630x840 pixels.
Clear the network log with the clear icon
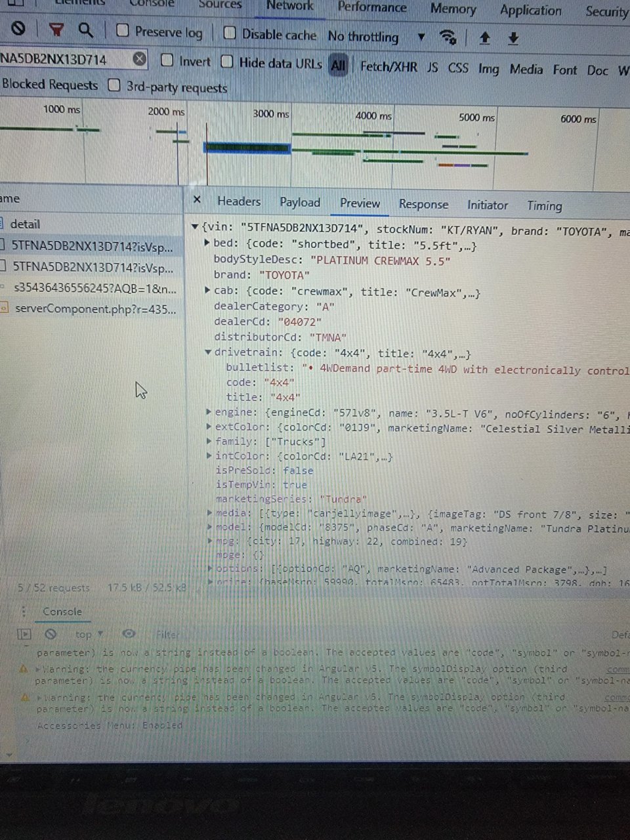pyautogui.click(x=19, y=28)
